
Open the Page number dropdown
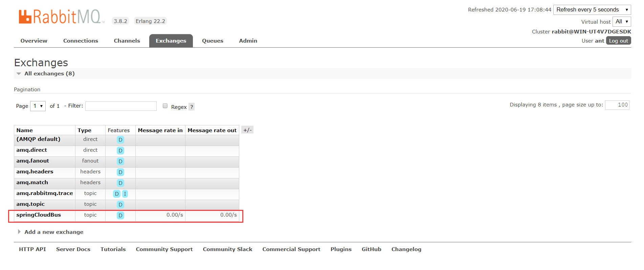[38, 106]
